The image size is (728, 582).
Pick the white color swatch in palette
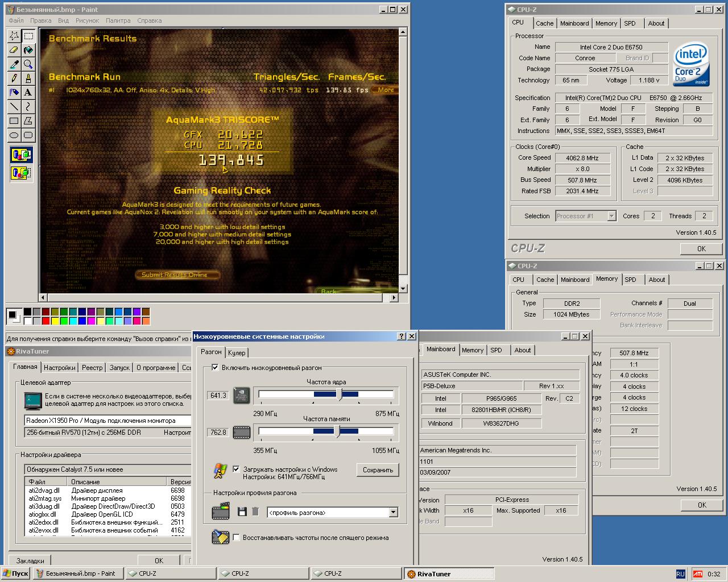[x=27, y=321]
